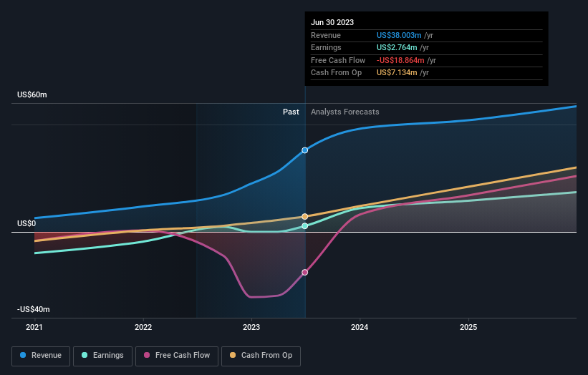
Task: Click the Revenue row label in tooltip
Action: point(325,35)
